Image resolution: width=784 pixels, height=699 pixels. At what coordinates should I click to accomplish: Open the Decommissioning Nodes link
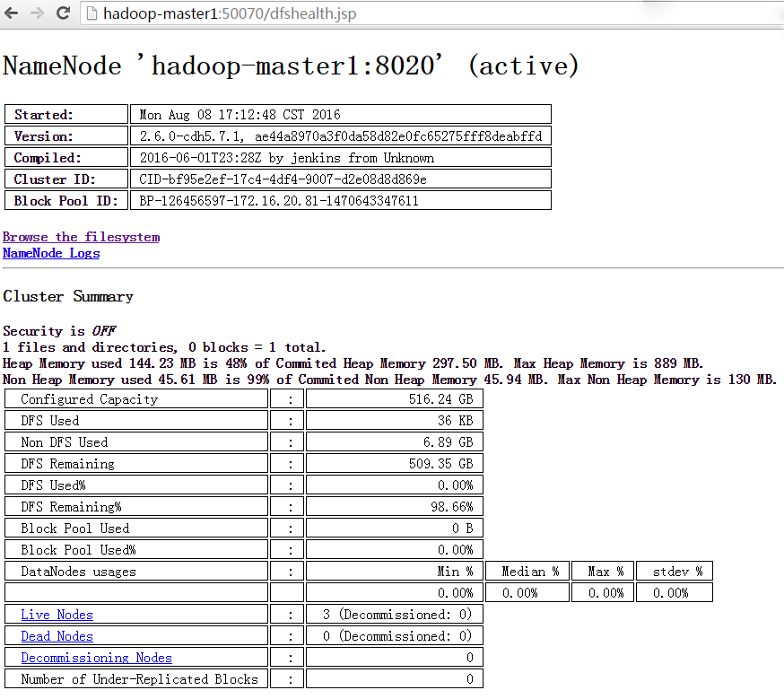click(x=97, y=658)
